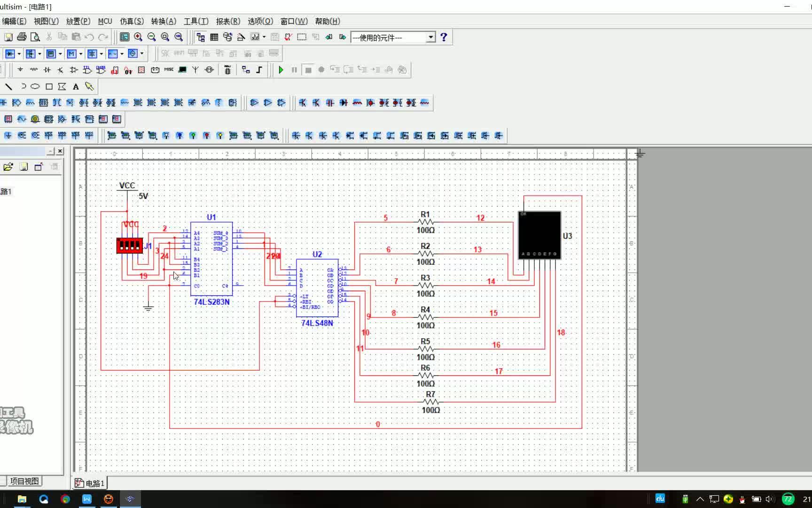The width and height of the screenshot is (812, 508).
Task: Open the 仿真(S) simulate menu
Action: point(132,21)
